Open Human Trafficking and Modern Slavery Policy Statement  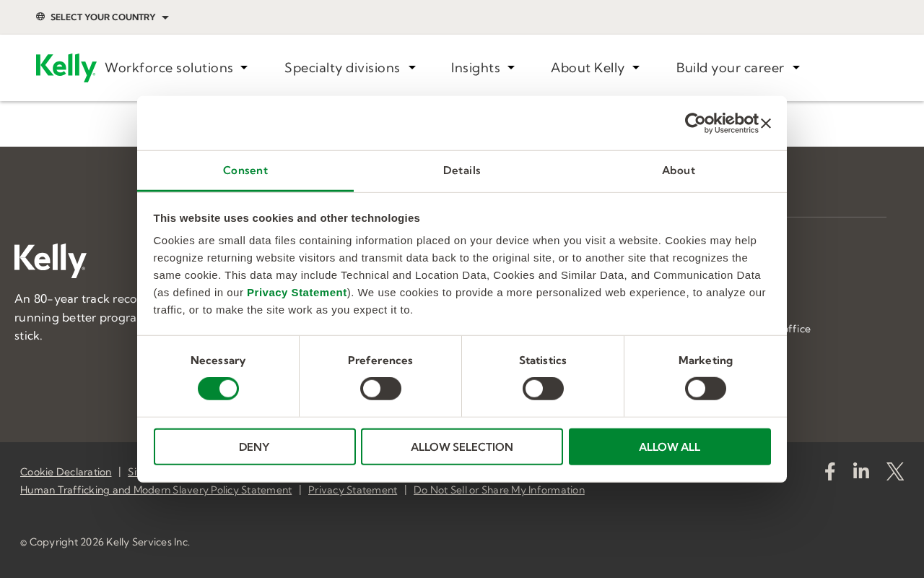(156, 490)
